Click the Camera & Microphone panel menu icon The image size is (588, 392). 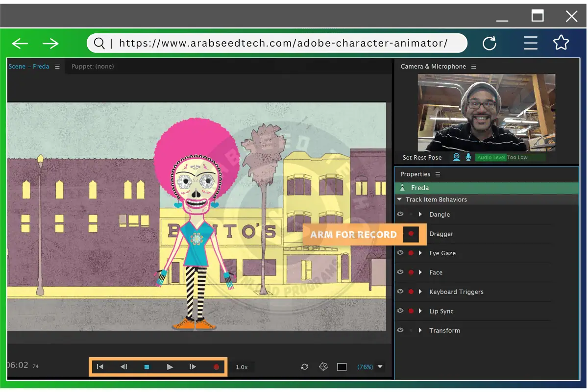[473, 66]
